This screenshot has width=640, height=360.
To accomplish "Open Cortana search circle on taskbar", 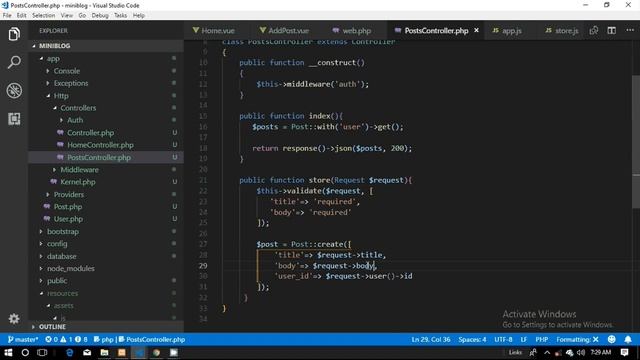I will (x=25, y=352).
